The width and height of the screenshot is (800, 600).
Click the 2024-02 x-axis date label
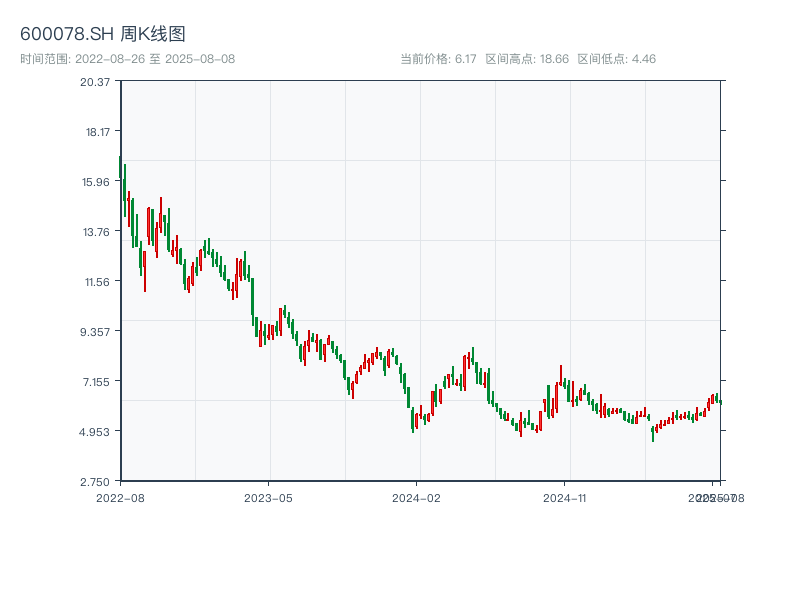click(417, 497)
